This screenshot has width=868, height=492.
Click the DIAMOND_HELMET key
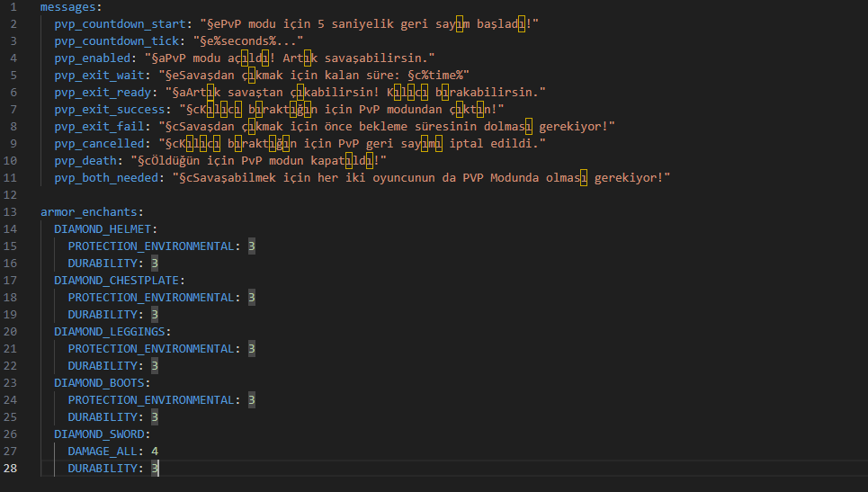click(x=102, y=228)
